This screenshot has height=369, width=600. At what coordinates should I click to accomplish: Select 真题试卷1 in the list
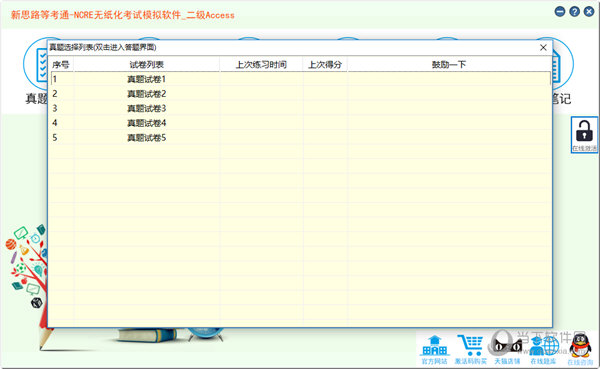click(147, 79)
